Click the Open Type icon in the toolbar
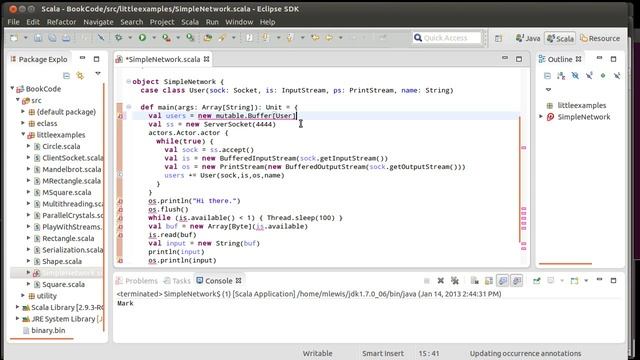The height and width of the screenshot is (360, 640). coord(208,38)
